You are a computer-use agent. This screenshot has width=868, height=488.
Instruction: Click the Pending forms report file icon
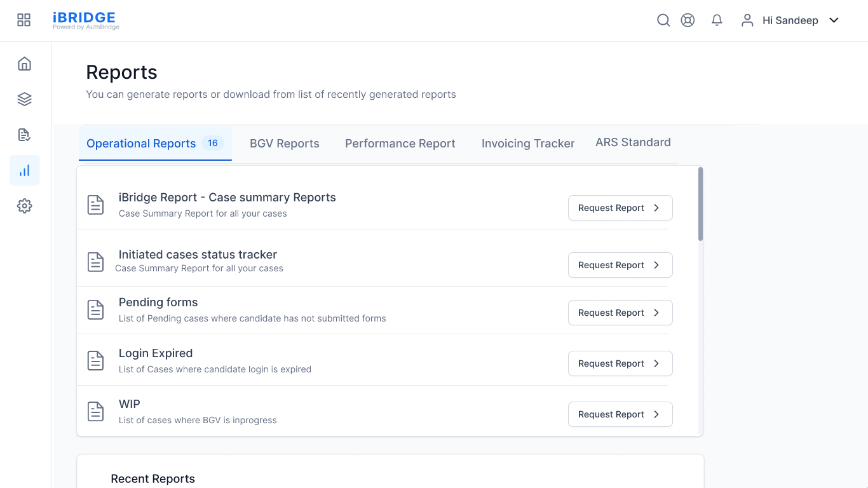click(95, 309)
